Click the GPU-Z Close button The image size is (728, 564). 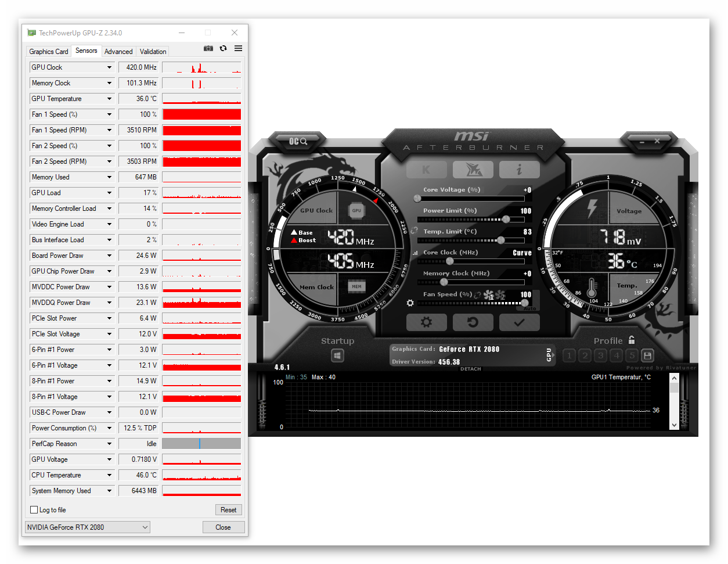pos(223,527)
